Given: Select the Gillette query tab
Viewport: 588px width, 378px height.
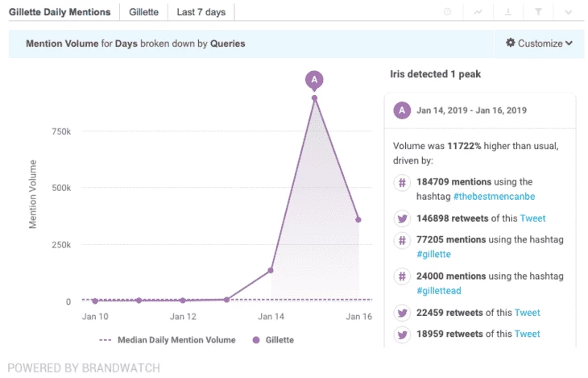Looking at the screenshot, I should coord(143,12).
